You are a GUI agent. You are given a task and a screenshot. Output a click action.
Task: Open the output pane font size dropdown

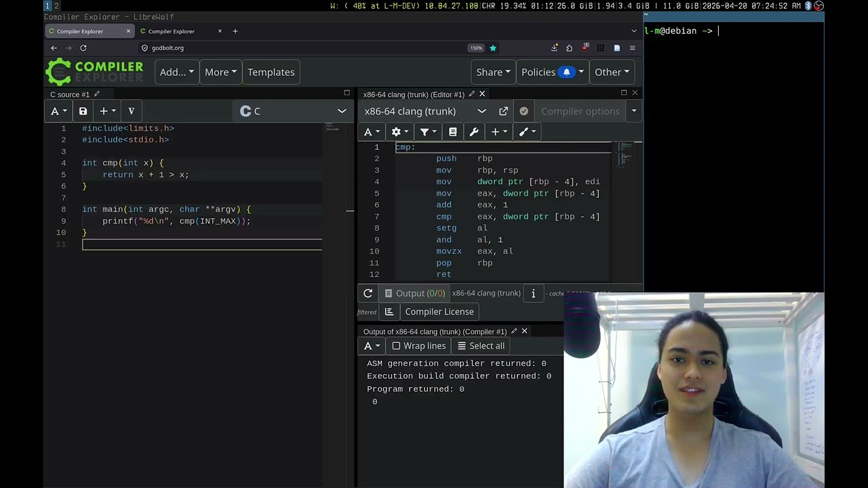(372, 346)
